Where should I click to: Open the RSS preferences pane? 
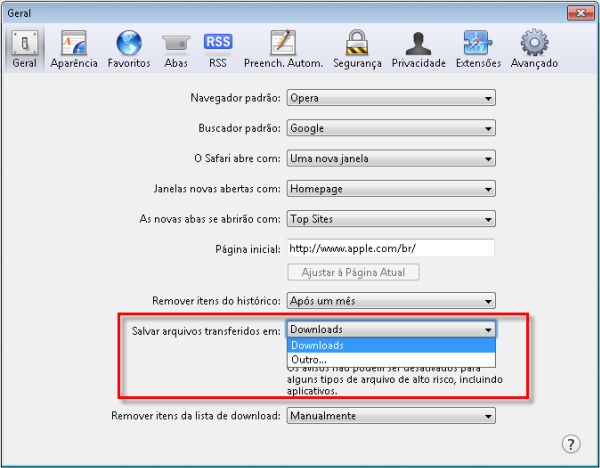[218, 49]
